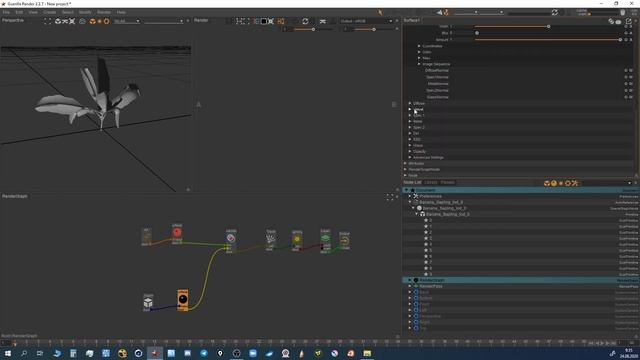Open the View menu
The width and height of the screenshot is (640, 360).
33,12
